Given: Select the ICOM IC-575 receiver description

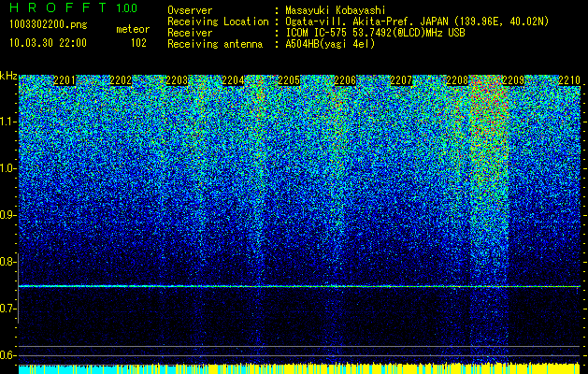Looking at the screenshot, I should click(x=376, y=33).
